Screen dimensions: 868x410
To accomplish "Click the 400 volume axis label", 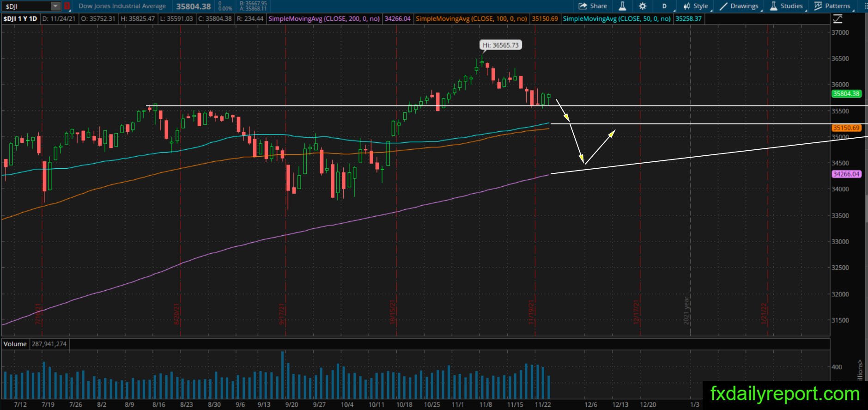I will point(837,367).
